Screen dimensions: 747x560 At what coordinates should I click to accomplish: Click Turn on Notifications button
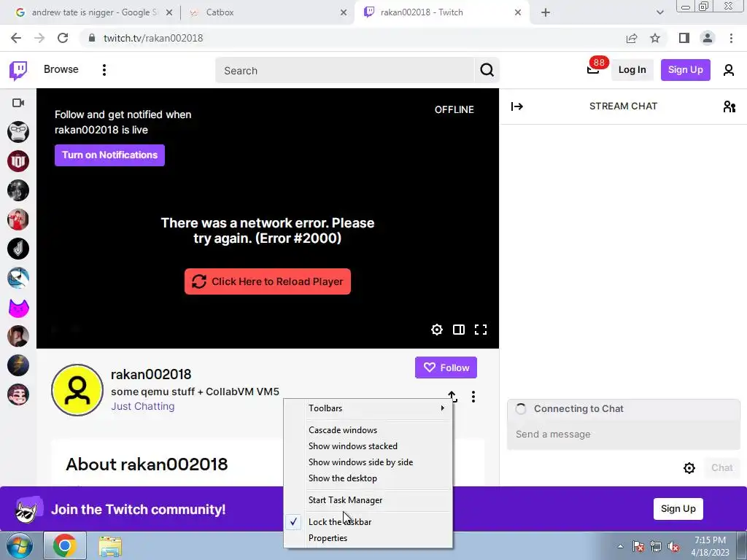109,155
